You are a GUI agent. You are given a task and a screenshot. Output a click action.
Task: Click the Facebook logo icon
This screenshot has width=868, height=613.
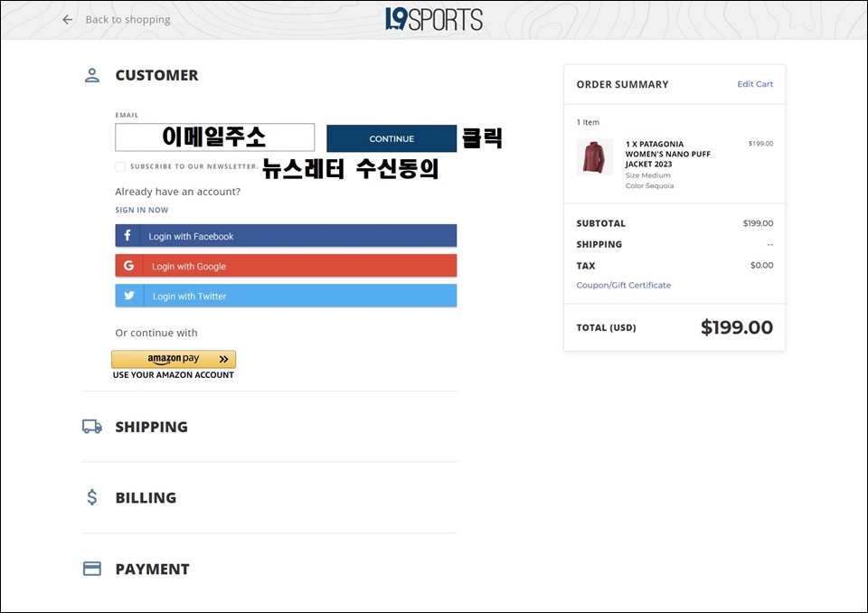(x=127, y=235)
